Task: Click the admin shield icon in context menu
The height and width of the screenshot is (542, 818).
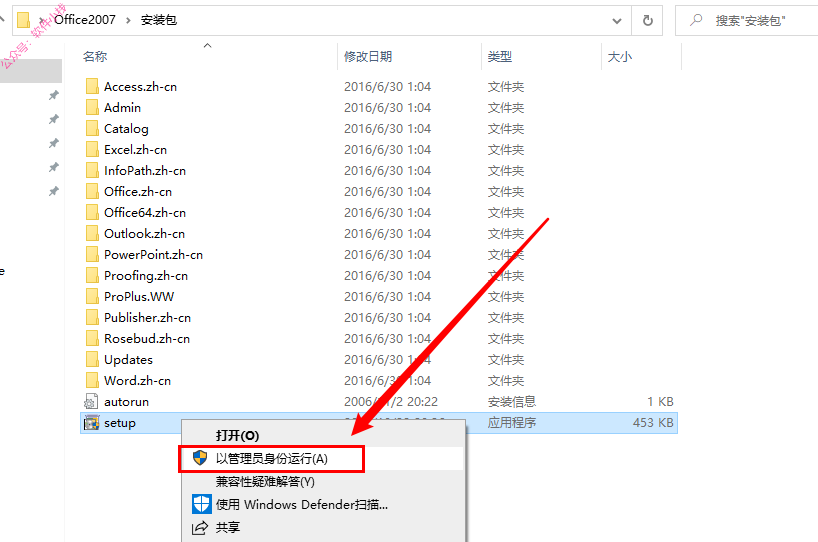Action: pyautogui.click(x=200, y=458)
